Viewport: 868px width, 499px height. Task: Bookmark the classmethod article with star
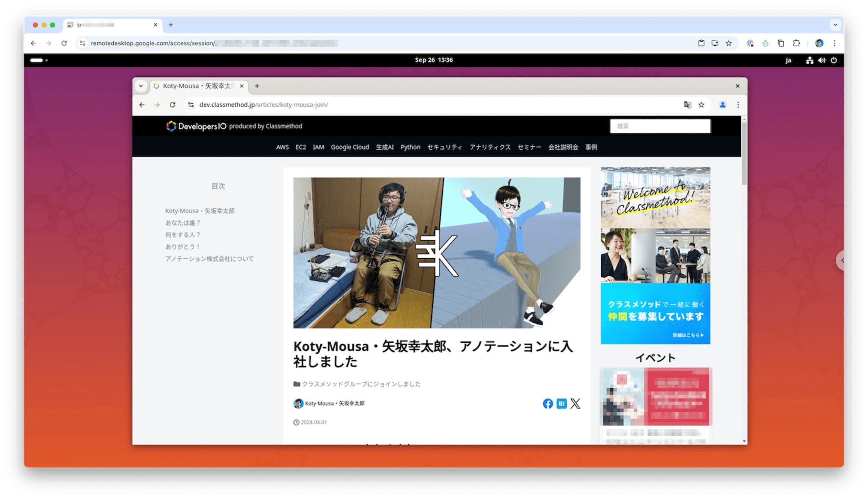pyautogui.click(x=701, y=105)
